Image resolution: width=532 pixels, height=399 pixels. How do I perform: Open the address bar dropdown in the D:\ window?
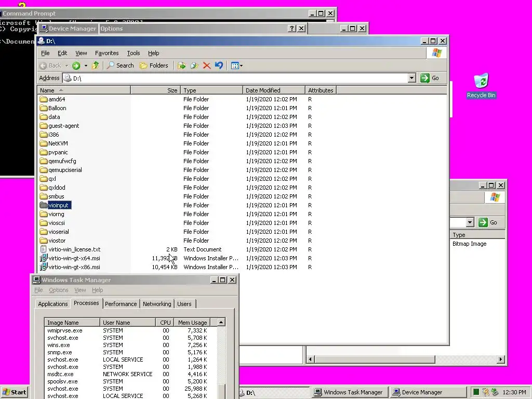411,78
